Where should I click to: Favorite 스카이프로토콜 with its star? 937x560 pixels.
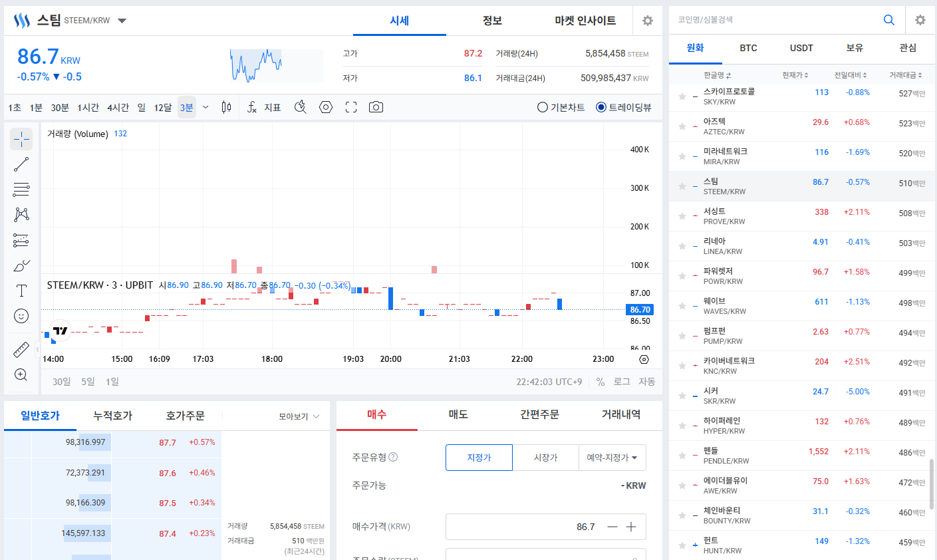tap(682, 96)
